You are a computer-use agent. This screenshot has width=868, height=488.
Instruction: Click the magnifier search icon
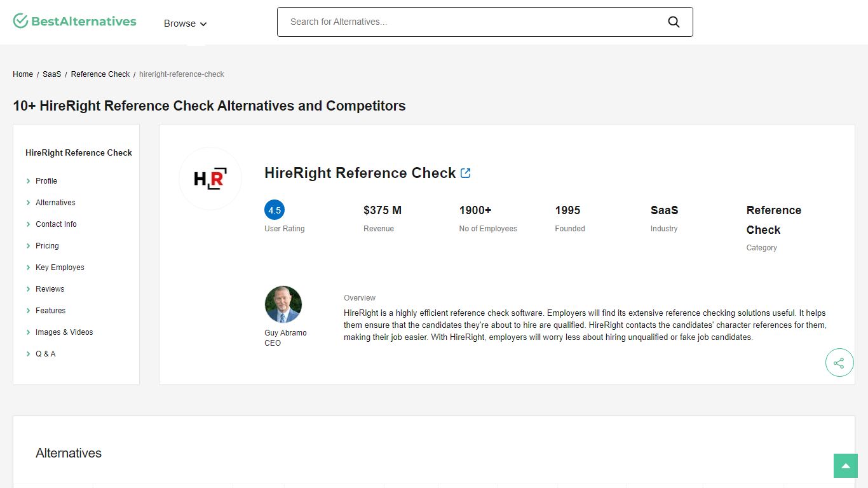[x=674, y=22]
